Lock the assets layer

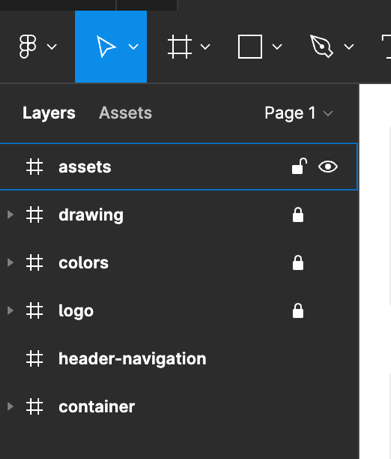[299, 166]
